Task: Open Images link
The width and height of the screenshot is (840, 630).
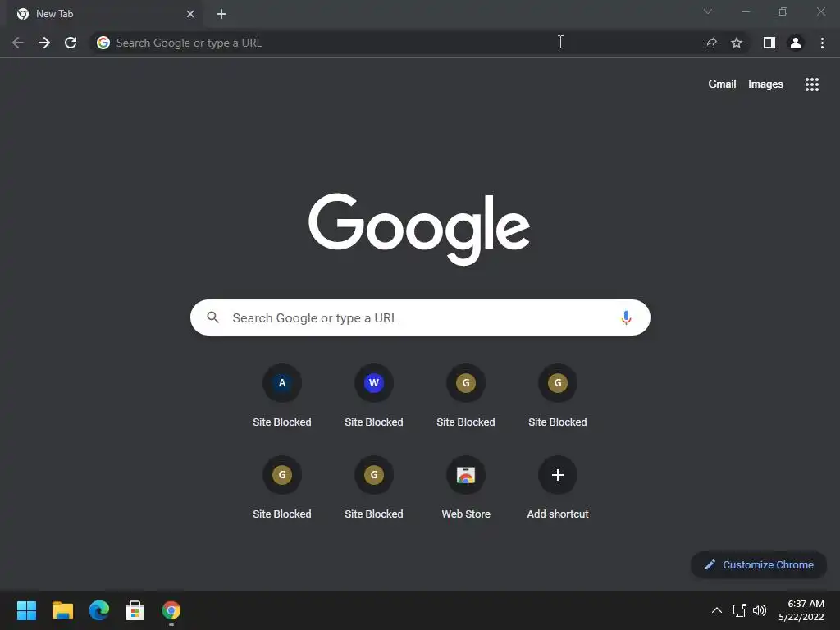Action: click(765, 84)
